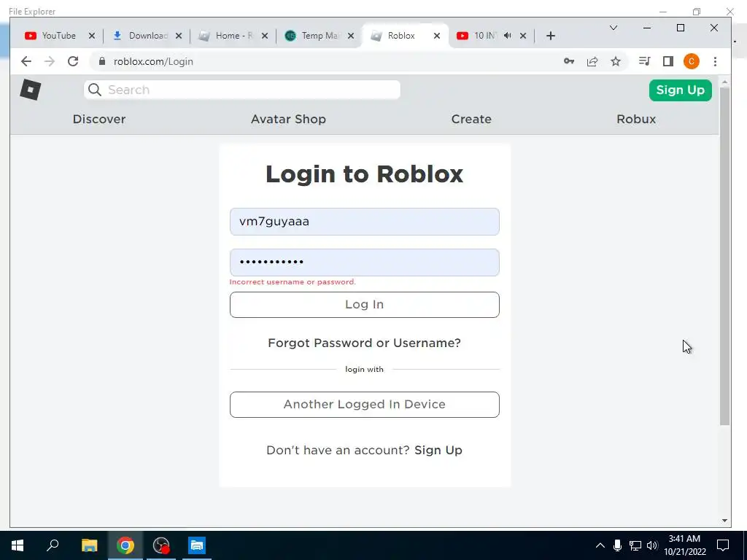Open Chrome three-dot menu
This screenshot has width=747, height=560.
715,61
